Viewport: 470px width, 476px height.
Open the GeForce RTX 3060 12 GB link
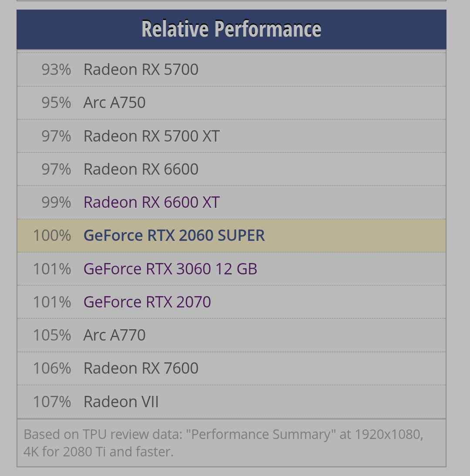[170, 269]
